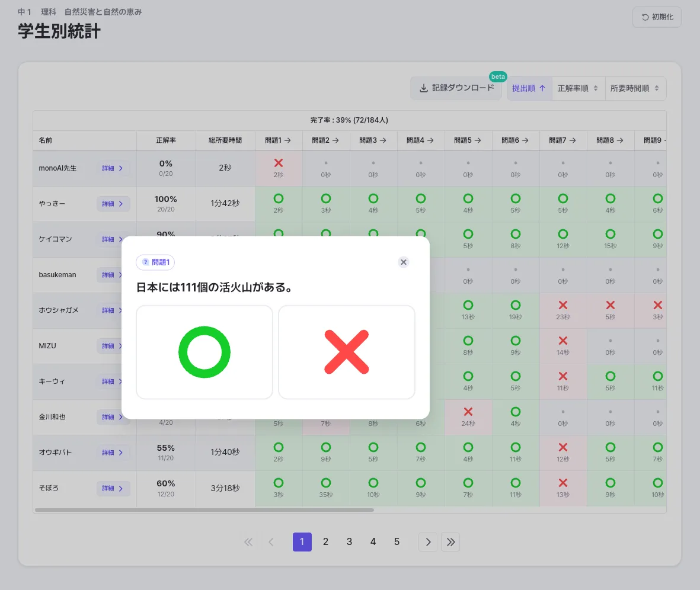The width and height of the screenshot is (700, 590).
Task: Go to the next page arrow
Action: click(x=428, y=542)
